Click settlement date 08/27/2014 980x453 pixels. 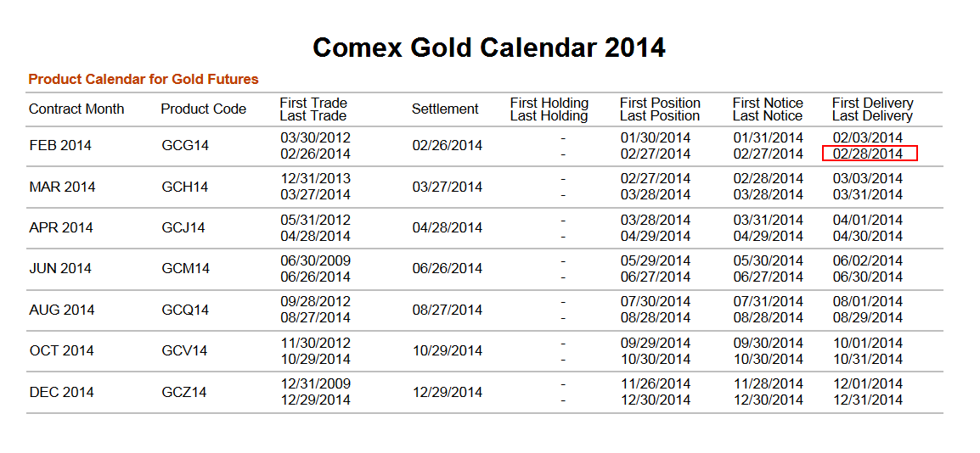(x=447, y=310)
